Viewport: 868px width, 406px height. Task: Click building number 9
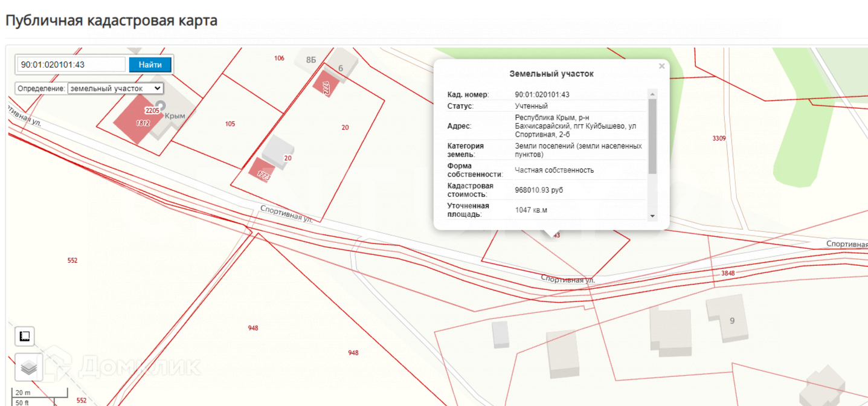[732, 320]
